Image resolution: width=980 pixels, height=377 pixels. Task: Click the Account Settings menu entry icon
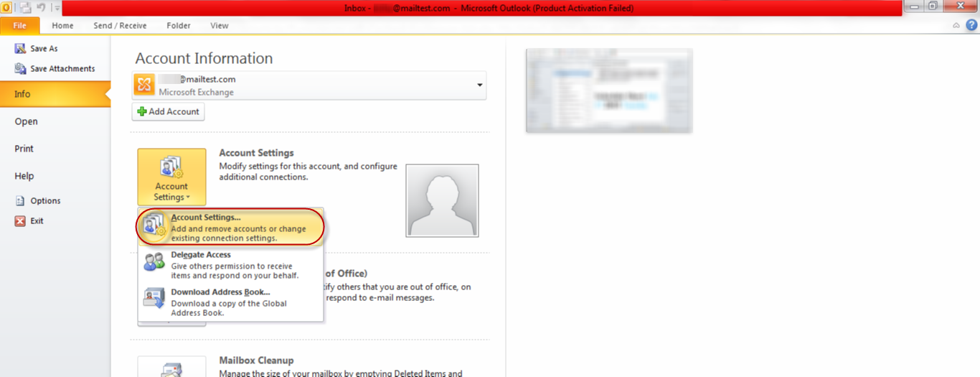(x=154, y=225)
